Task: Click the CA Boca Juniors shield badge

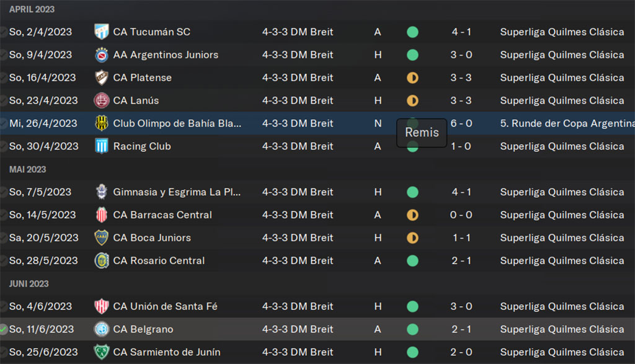Action: tap(101, 237)
